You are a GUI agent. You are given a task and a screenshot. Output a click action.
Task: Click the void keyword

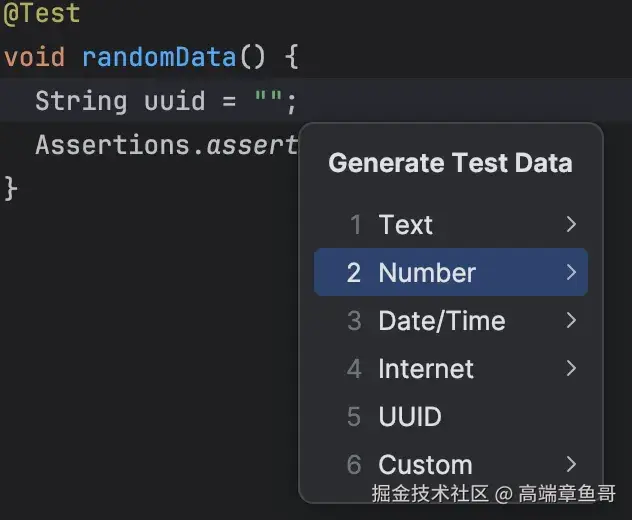point(34,56)
